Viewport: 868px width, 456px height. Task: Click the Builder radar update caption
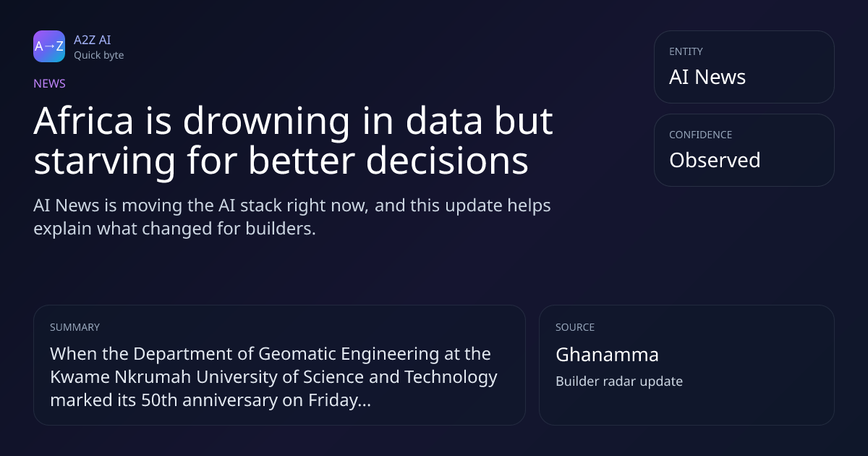619,381
